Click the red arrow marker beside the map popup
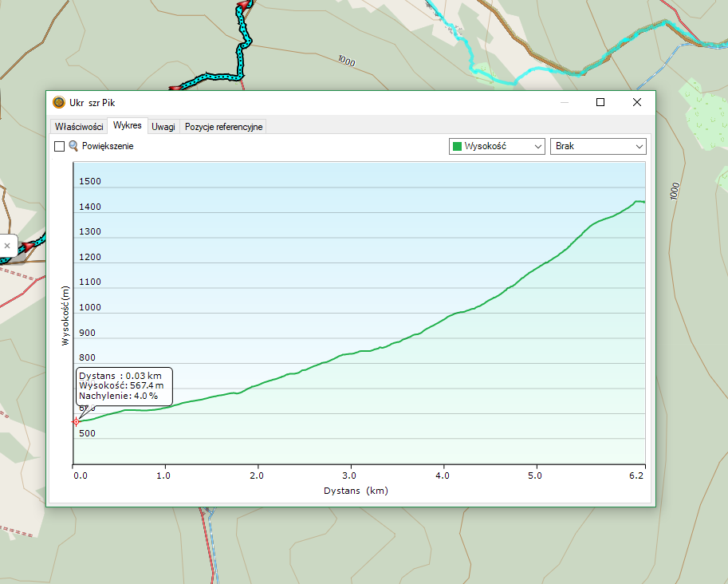 pos(29,247)
